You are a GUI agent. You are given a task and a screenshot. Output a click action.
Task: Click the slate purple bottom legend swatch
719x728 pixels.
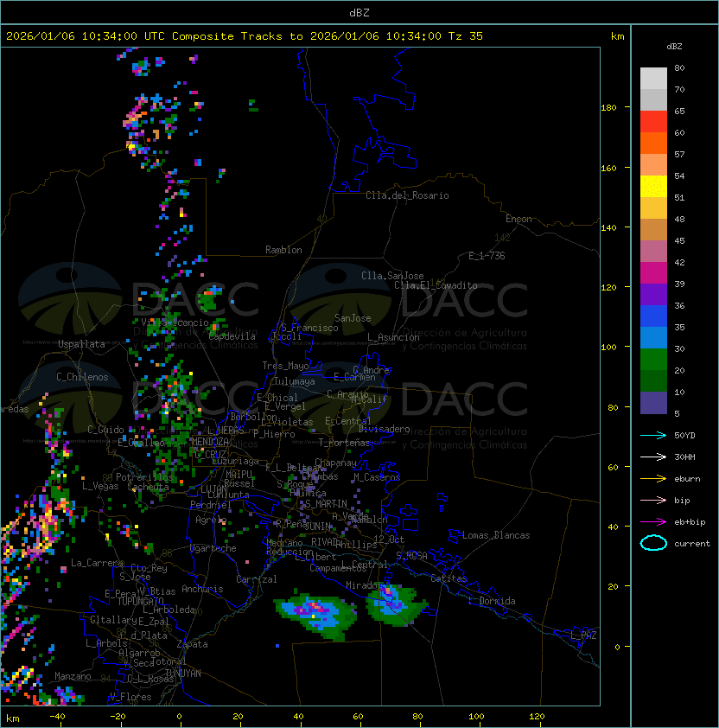653,403
